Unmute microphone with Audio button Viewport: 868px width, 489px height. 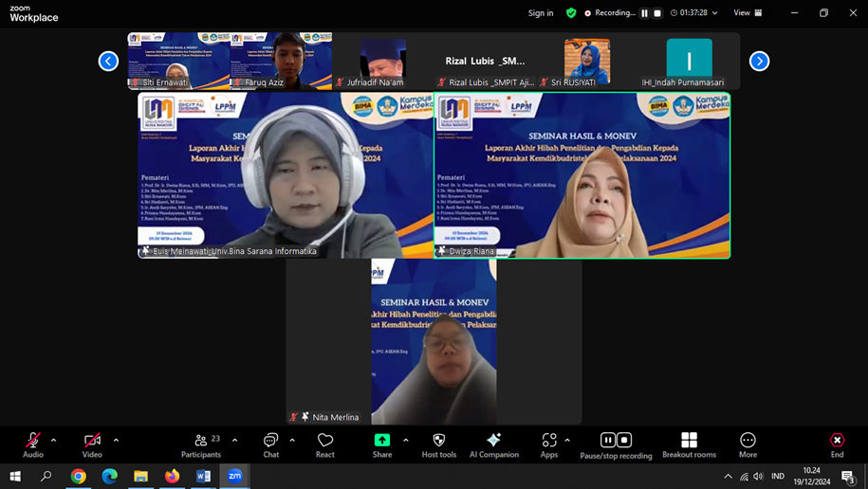[x=33, y=444]
